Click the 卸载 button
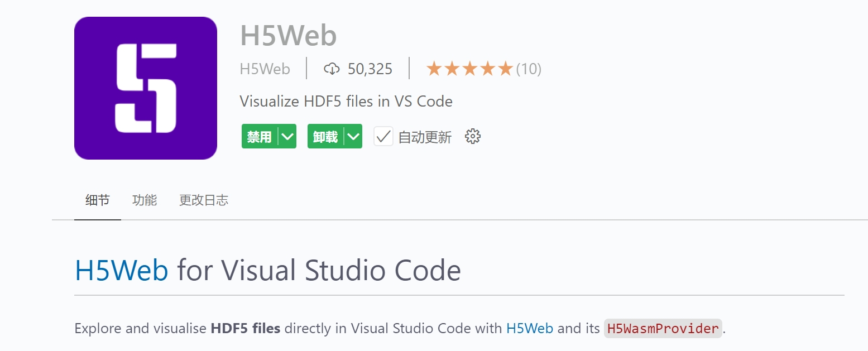 click(x=325, y=137)
